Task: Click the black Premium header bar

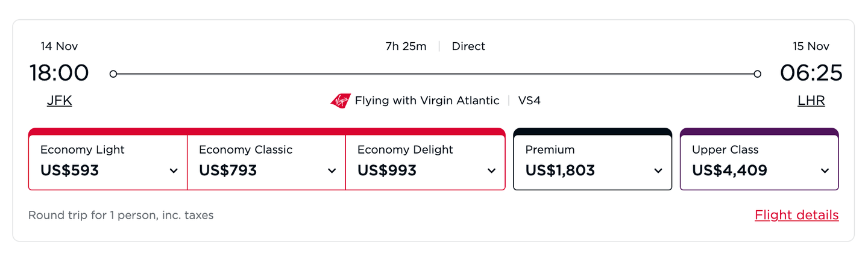Action: coord(592,131)
